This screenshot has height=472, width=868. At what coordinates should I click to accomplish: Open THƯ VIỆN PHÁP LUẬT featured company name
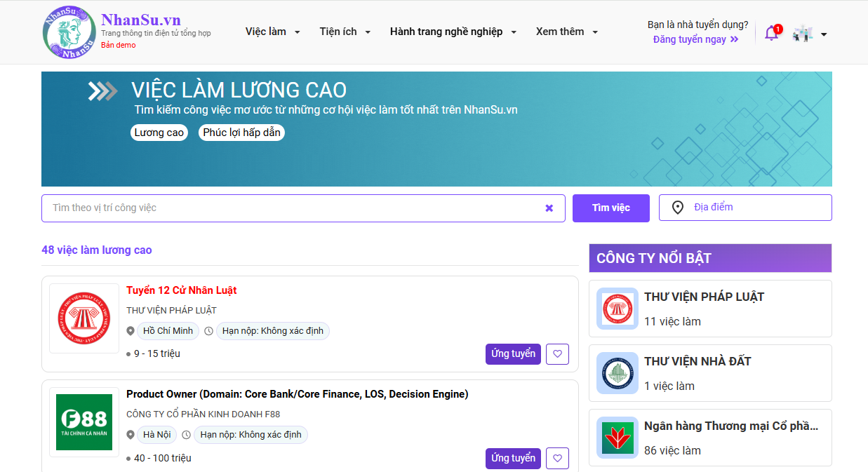705,297
